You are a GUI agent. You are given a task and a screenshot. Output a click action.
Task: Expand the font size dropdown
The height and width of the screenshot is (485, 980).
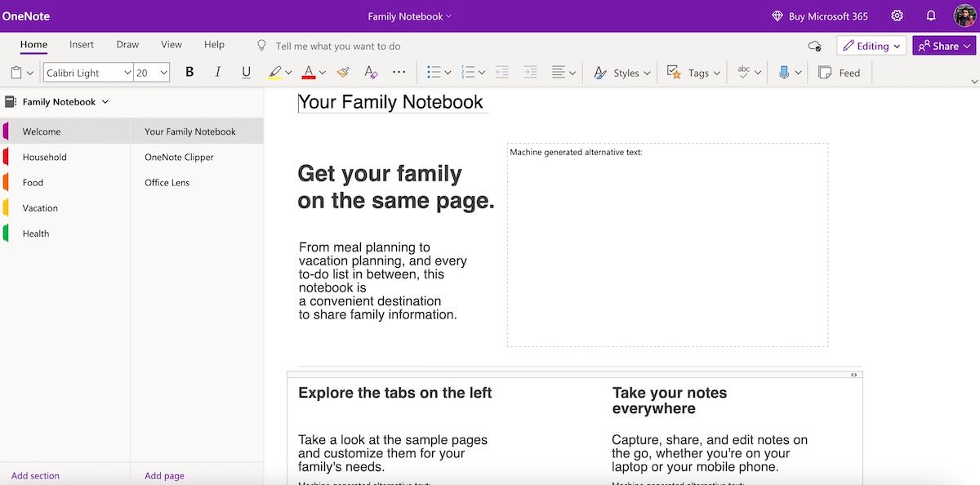(163, 73)
